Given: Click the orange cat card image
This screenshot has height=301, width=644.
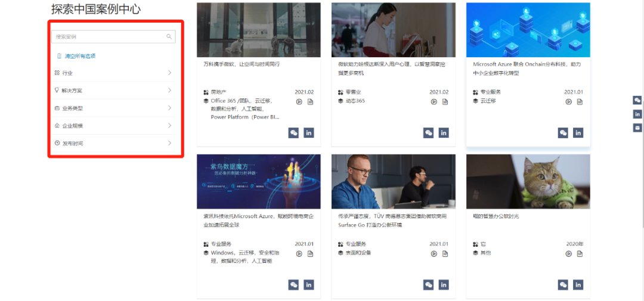Looking at the screenshot, I should (x=528, y=182).
